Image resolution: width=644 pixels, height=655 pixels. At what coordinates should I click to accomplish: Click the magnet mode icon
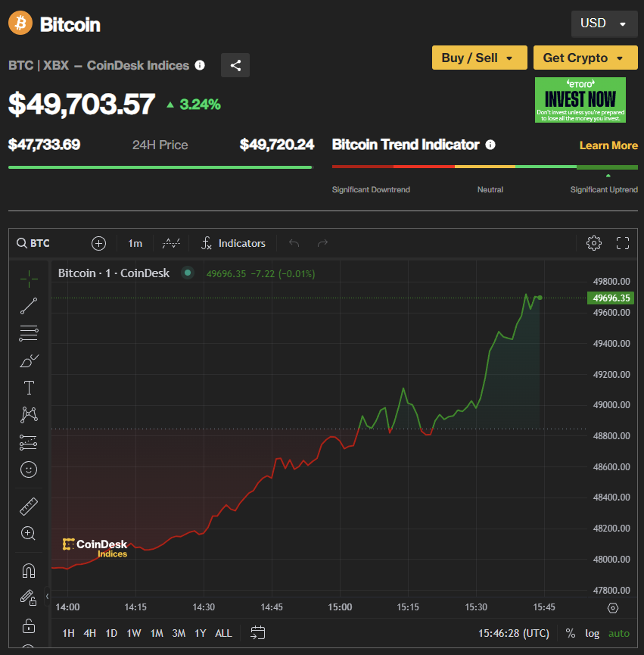[x=29, y=570]
